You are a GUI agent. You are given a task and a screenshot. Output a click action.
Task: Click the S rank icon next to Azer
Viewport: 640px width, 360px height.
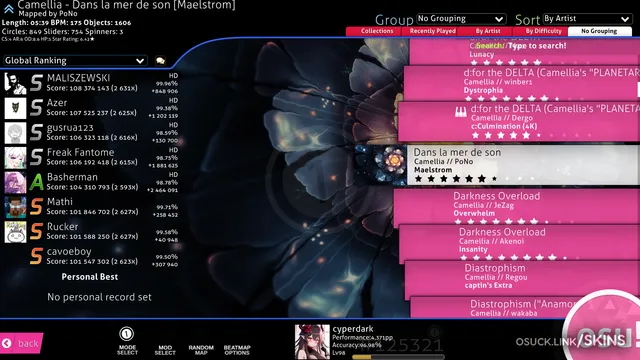click(36, 108)
